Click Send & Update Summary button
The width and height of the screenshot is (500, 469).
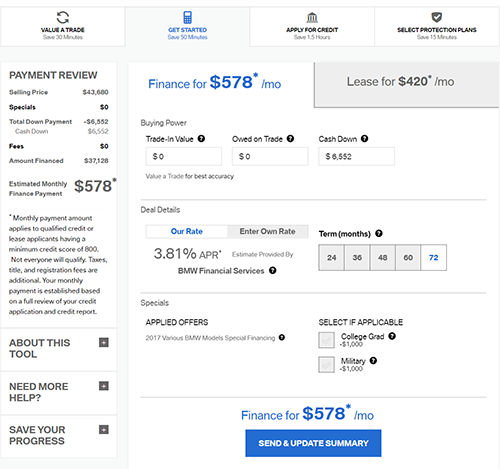(313, 443)
